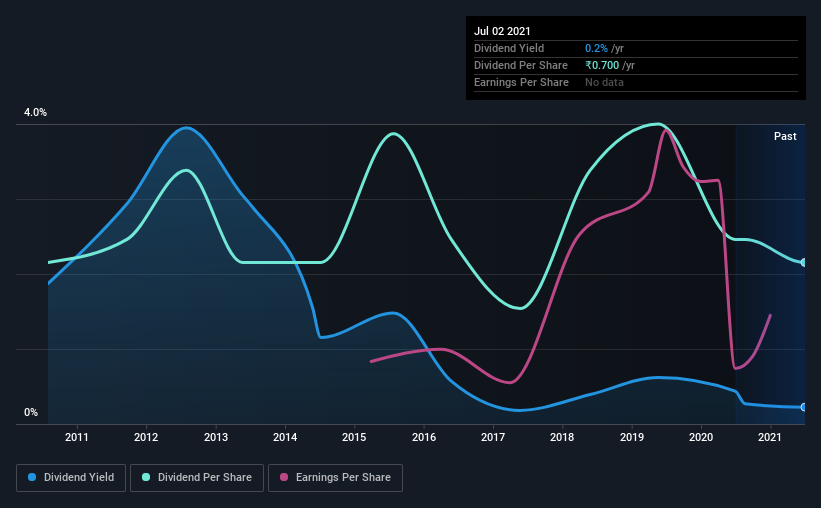
Task: Click the 'Jul 02 2021' tooltip date
Action: 502,31
